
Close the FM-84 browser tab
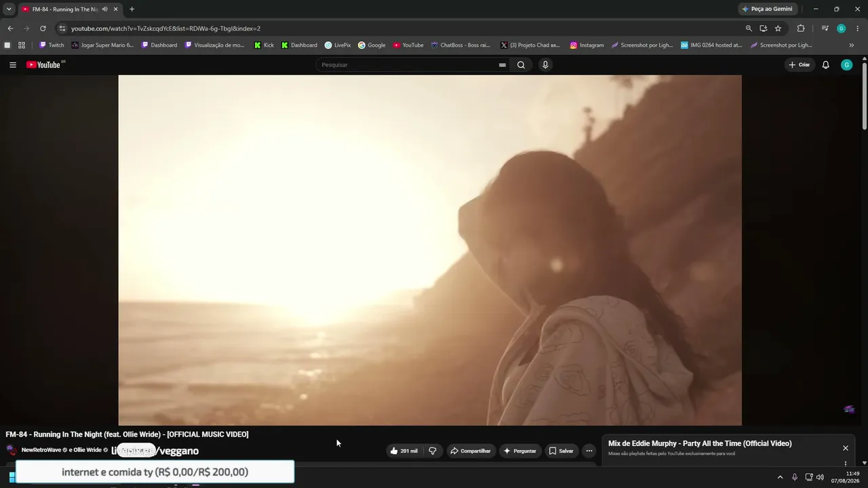[x=116, y=9]
